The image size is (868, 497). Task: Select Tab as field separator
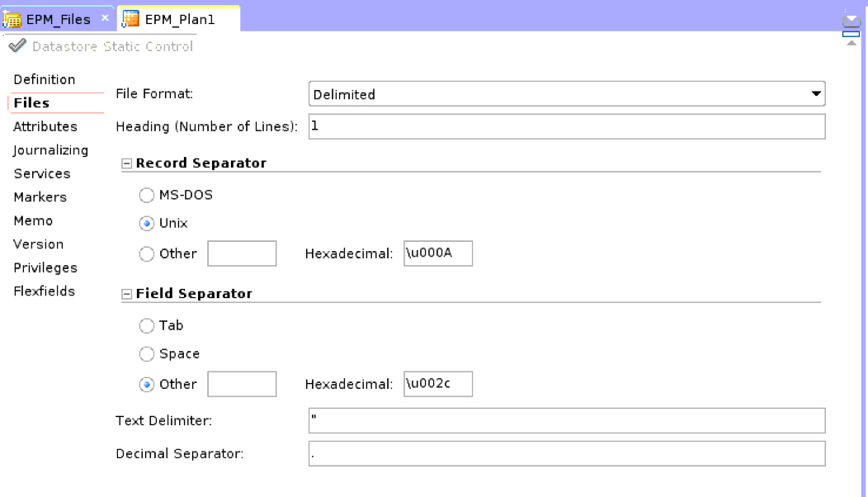tap(147, 326)
